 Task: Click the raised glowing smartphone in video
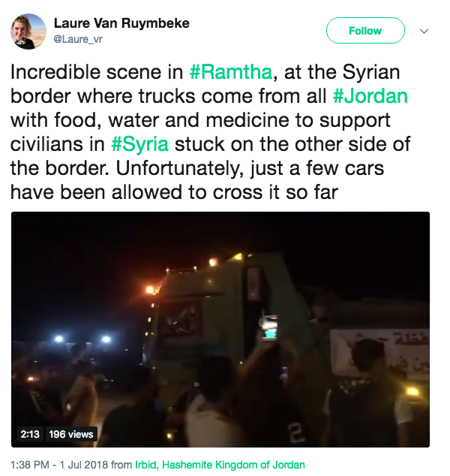(269, 327)
